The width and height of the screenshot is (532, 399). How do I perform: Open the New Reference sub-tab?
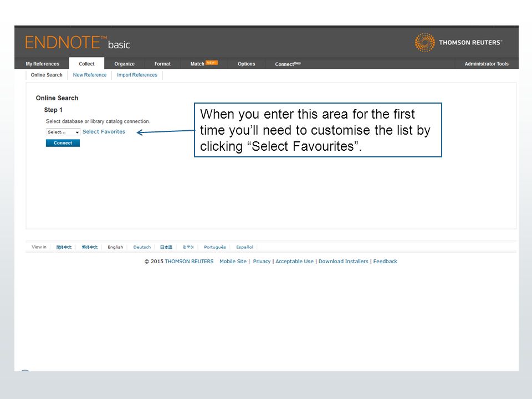(x=90, y=75)
